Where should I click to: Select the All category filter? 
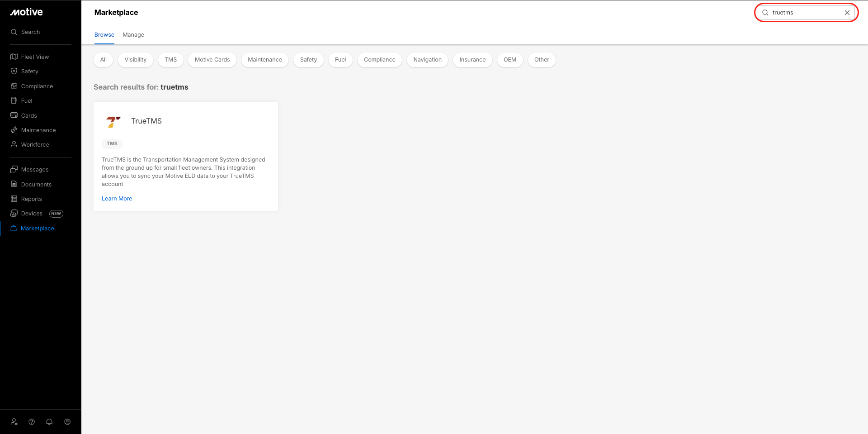point(104,60)
